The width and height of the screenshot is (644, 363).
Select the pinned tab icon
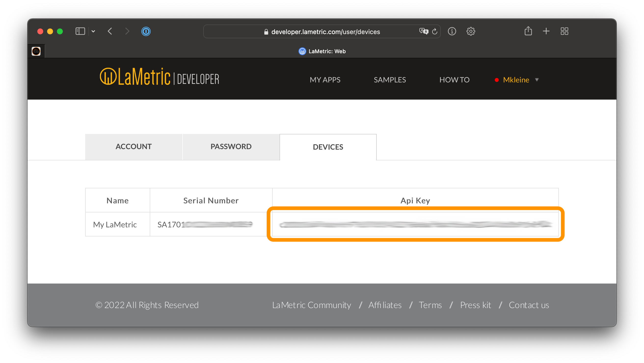click(36, 51)
